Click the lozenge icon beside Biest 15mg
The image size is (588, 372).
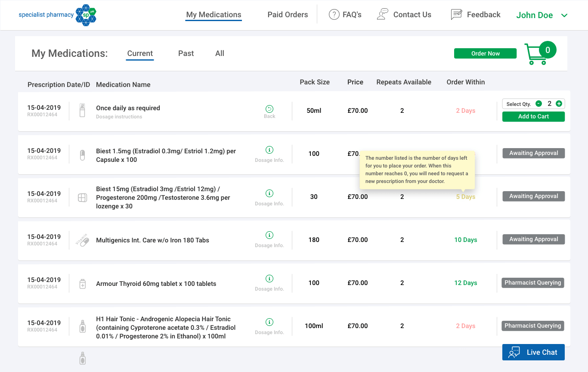82,198
